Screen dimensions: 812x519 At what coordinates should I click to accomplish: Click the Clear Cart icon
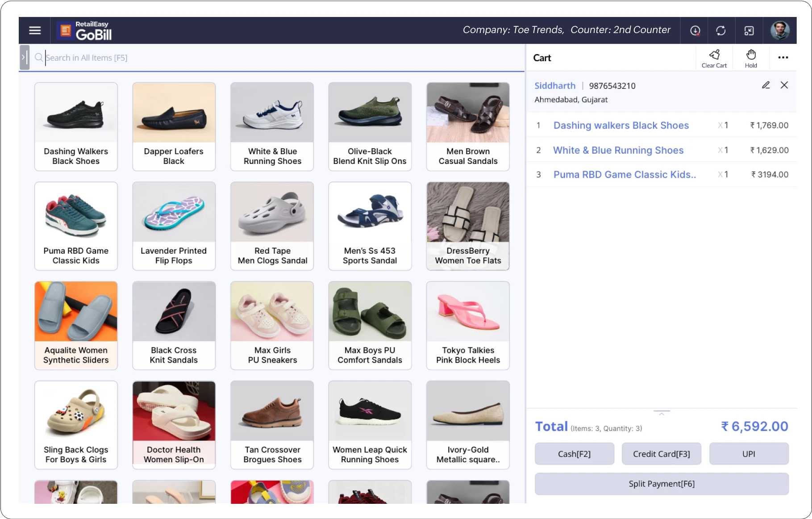point(714,56)
